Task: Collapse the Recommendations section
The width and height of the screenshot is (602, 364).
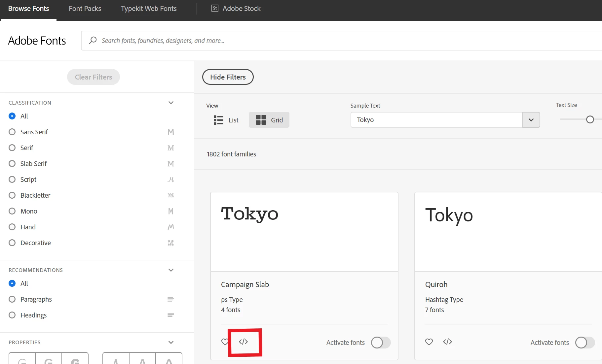Action: [171, 270]
